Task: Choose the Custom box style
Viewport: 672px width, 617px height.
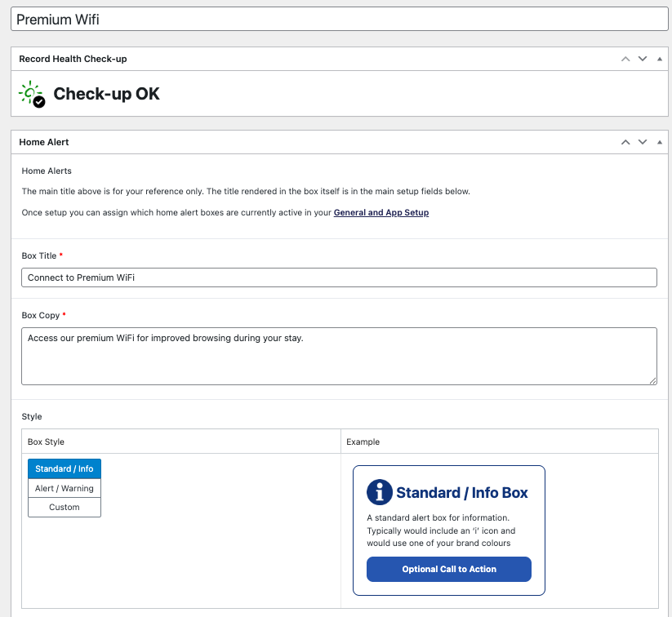Action: click(x=64, y=507)
